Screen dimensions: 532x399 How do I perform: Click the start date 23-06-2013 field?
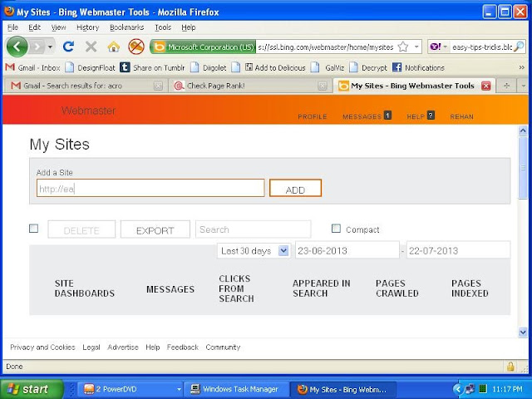tap(347, 251)
